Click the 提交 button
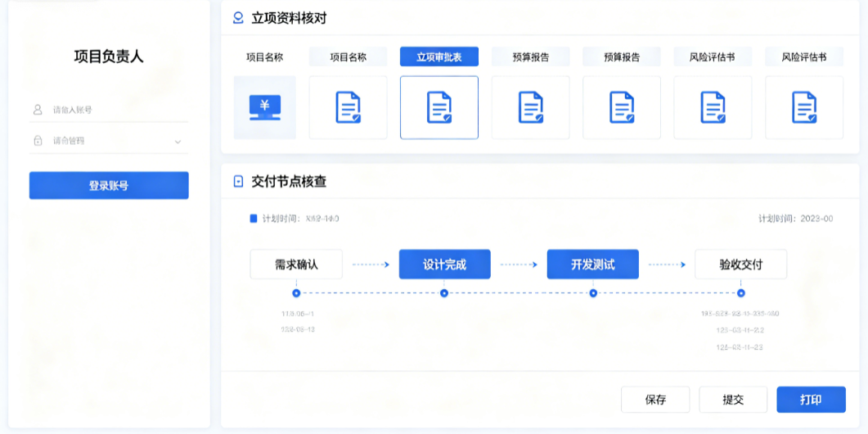868x434 pixels. tap(733, 400)
